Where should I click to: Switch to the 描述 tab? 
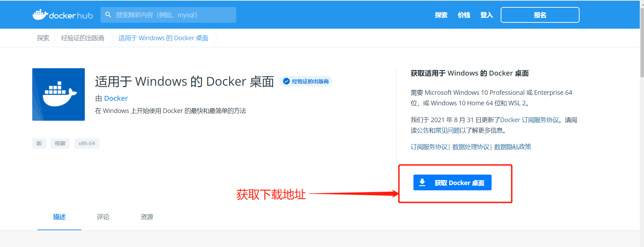click(x=59, y=217)
